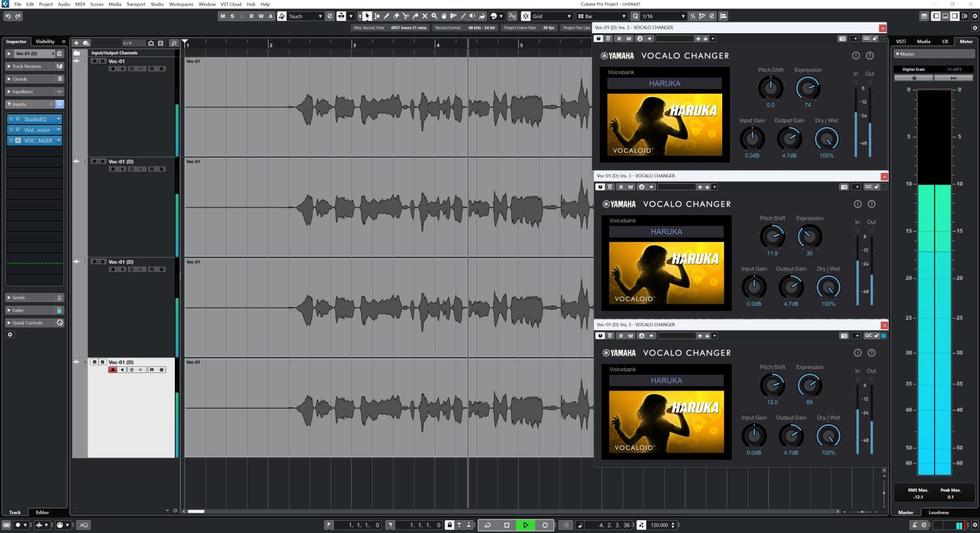Turn the Pitch Shift knob on the top VOCALO CHANGER
The image size is (980, 533).
click(771, 89)
